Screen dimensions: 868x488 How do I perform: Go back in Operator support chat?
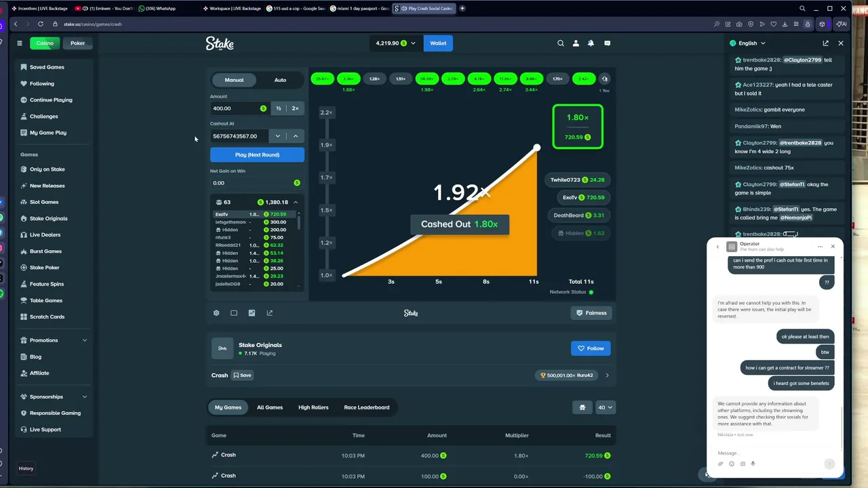pos(717,247)
